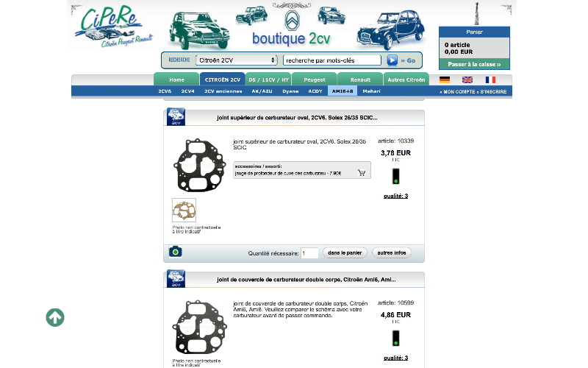
Task: Add accessory gauge via cart icon
Action: click(362, 173)
